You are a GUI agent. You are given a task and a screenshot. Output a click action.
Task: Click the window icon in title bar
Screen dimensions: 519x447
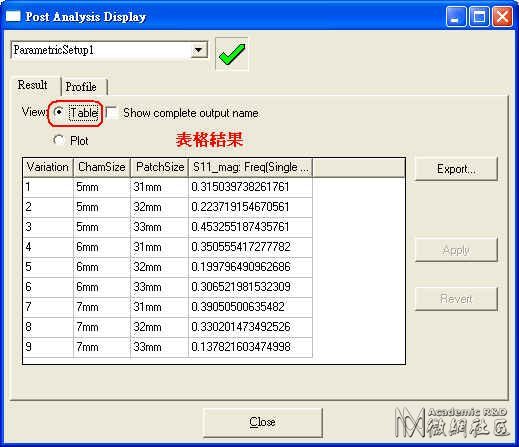pyautogui.click(x=13, y=16)
